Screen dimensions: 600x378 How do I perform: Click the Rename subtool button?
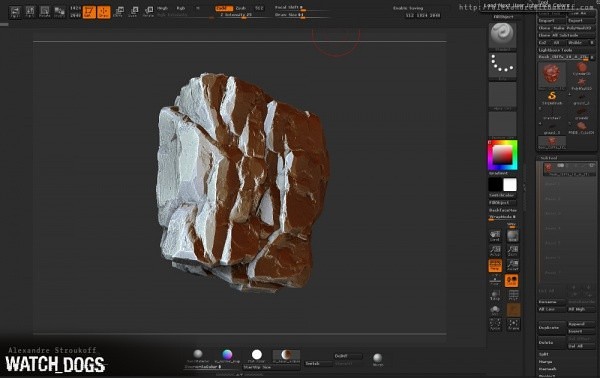pyautogui.click(x=552, y=302)
